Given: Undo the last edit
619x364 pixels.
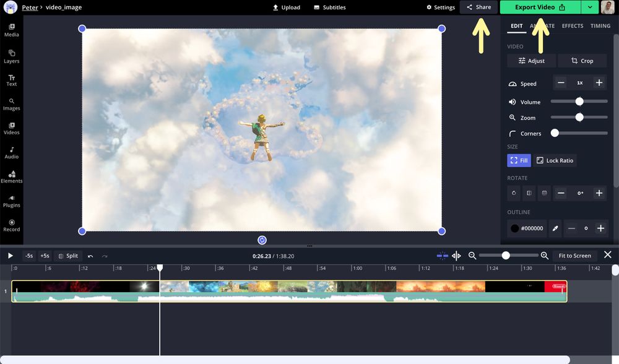Looking at the screenshot, I should (89, 255).
